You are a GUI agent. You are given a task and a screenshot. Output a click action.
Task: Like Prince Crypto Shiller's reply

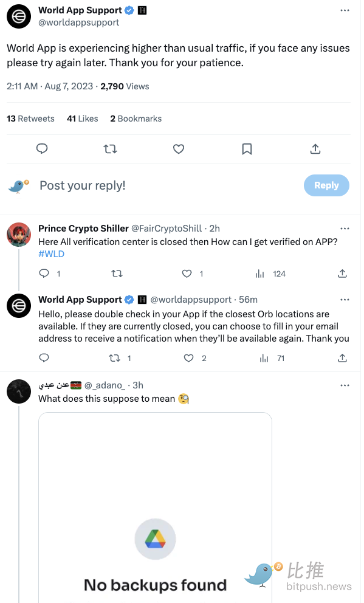(187, 274)
